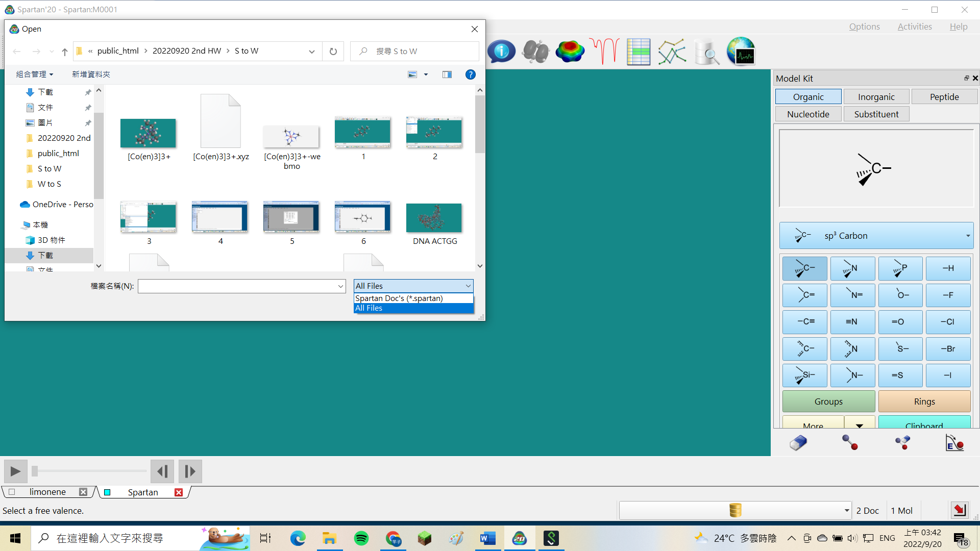Image resolution: width=980 pixels, height=551 pixels.
Task: Open the database search magnifier icon
Action: (707, 51)
